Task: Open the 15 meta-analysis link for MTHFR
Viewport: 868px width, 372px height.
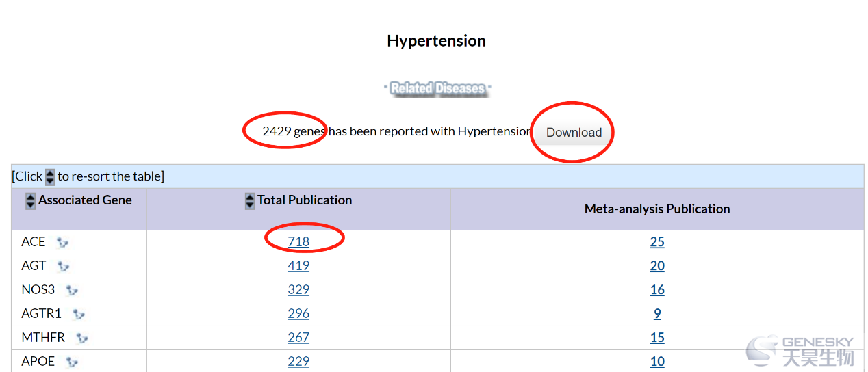Action: tap(657, 337)
